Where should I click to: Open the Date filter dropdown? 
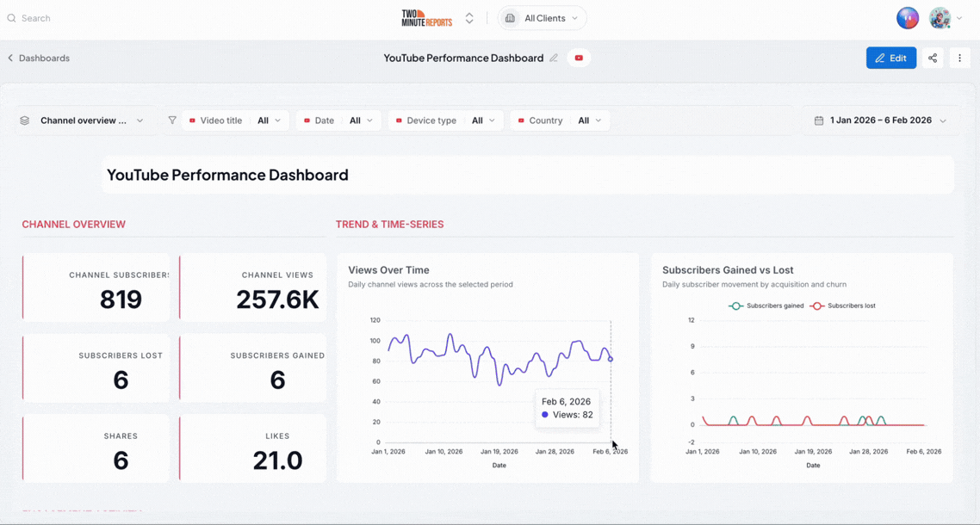click(x=338, y=120)
